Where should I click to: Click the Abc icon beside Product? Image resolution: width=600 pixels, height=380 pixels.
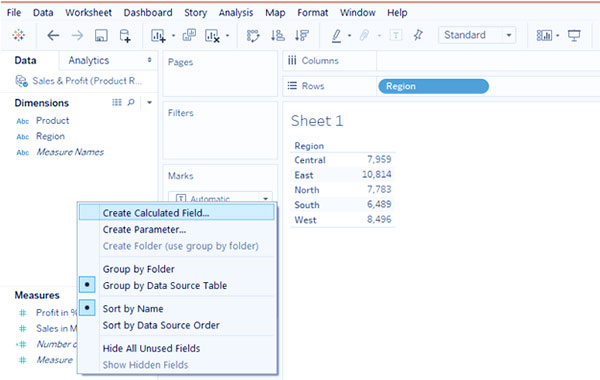(23, 121)
